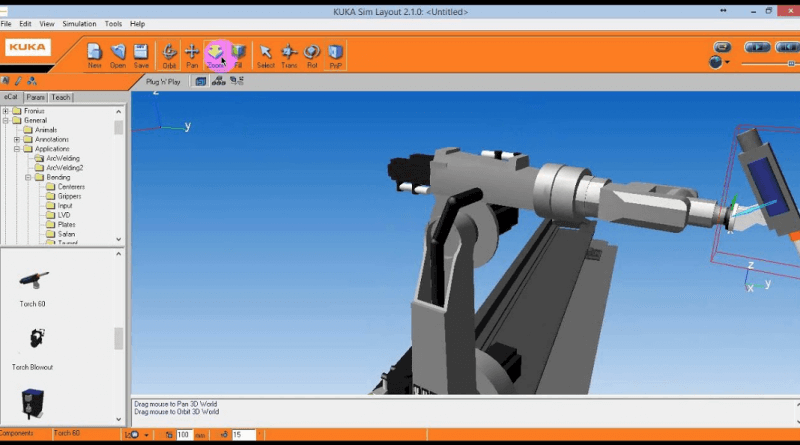Screen dimensions: 800x445
Task: Select the Torch Blowout component thumbnail
Action: (x=34, y=341)
